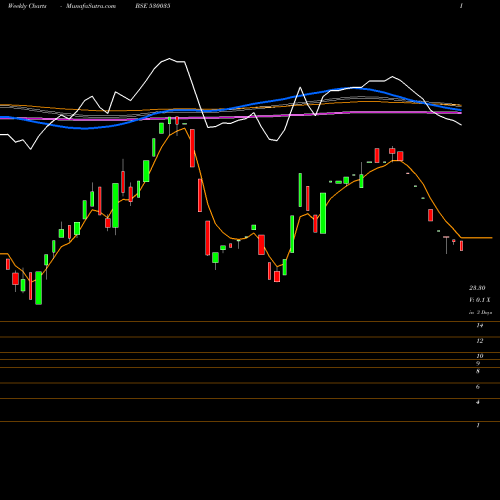Click the "23.30" price value
Screen dimensions: 500x500
[477, 288]
